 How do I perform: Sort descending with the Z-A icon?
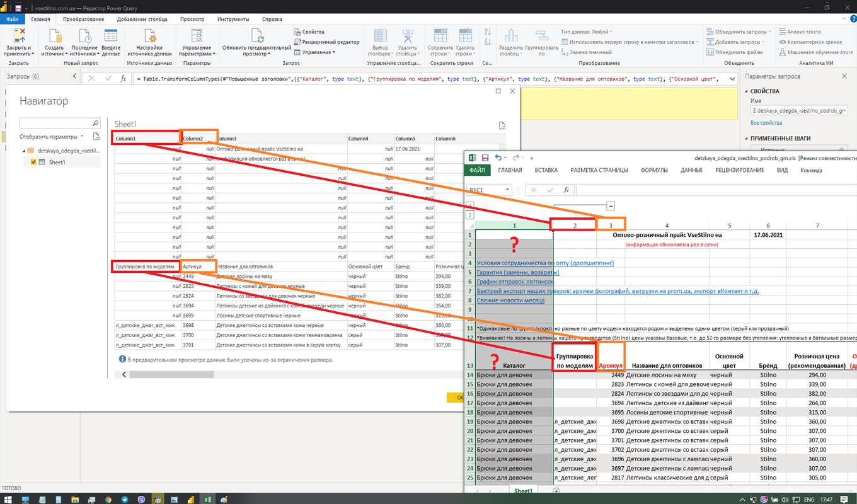tap(488, 43)
